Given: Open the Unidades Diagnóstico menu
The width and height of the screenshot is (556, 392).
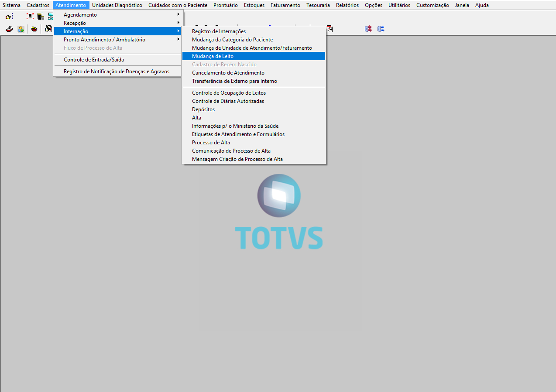Looking at the screenshot, I should [x=117, y=5].
